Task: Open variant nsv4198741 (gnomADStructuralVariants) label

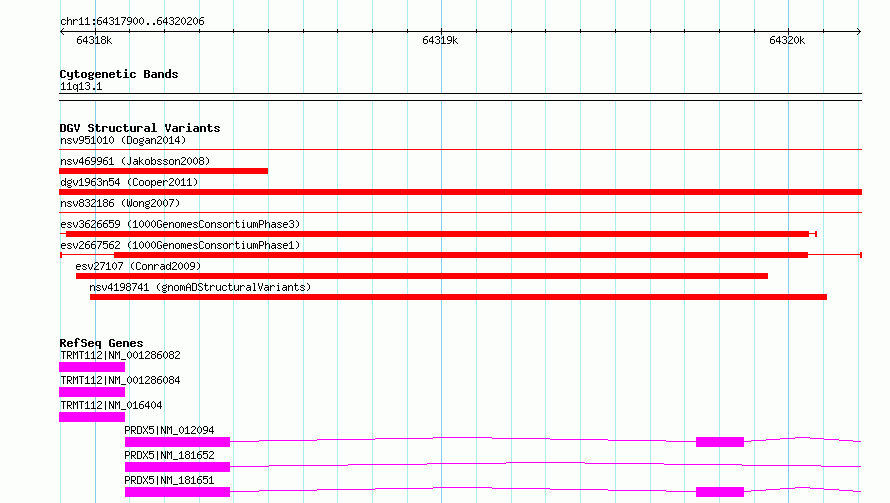Action: click(200, 287)
